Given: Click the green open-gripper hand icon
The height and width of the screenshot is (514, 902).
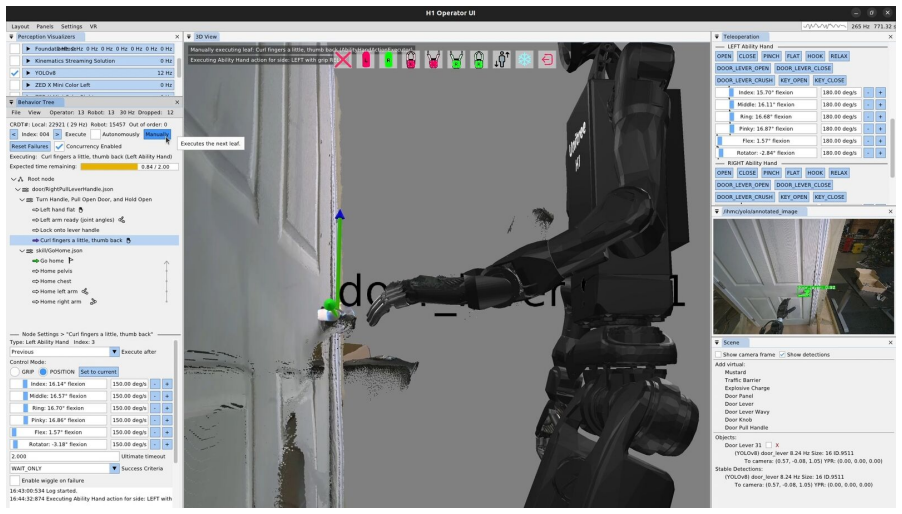Looking at the screenshot, I should [x=456, y=60].
